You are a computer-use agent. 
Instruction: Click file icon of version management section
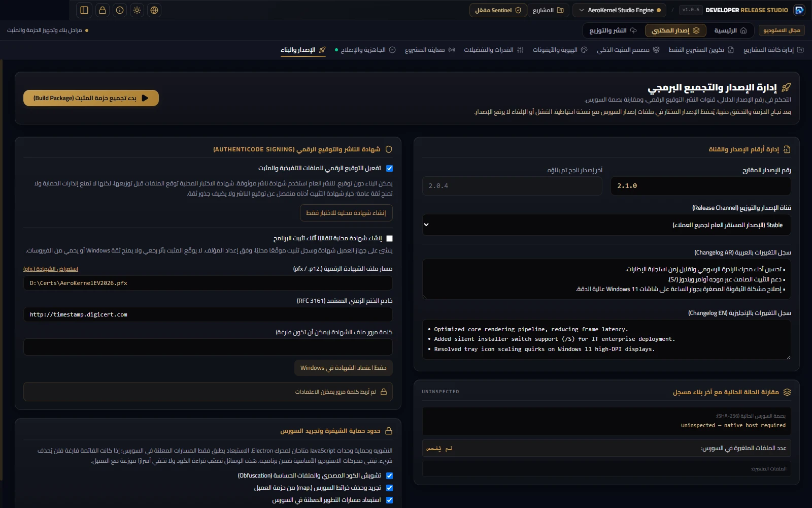tap(787, 149)
